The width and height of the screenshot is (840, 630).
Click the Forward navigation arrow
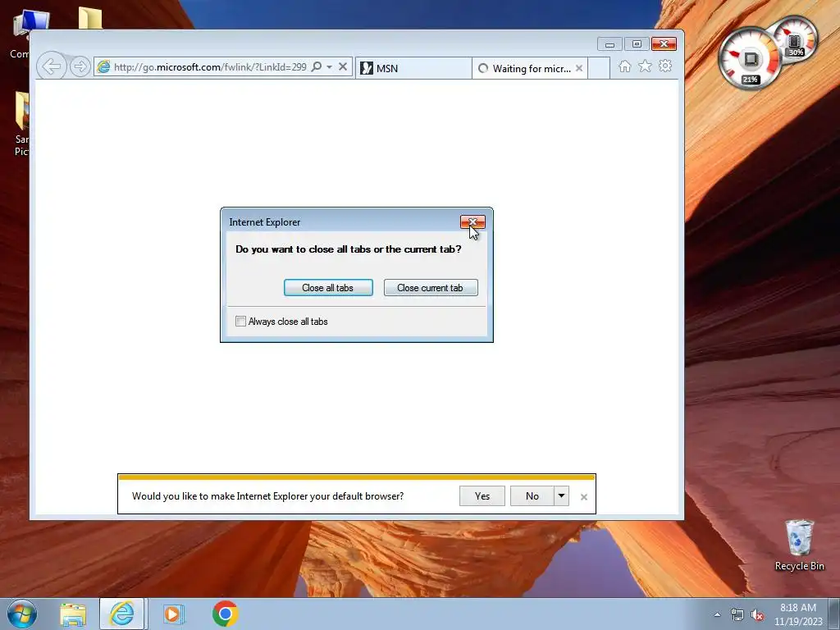tap(80, 66)
